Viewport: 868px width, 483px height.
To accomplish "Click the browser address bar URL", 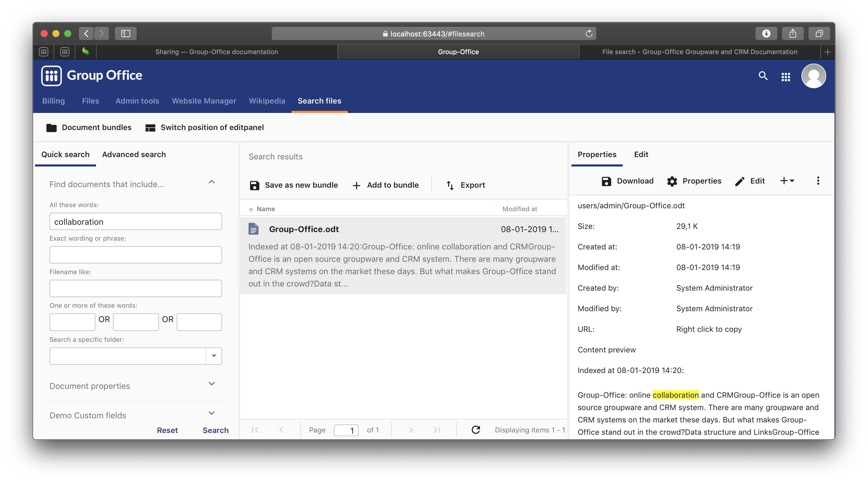I will click(437, 34).
